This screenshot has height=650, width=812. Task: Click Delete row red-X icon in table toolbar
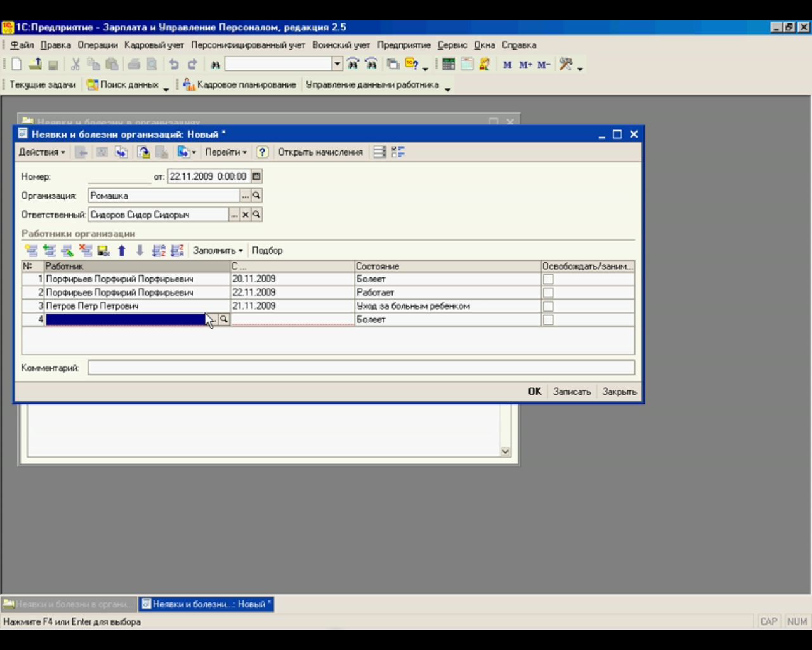coord(86,250)
